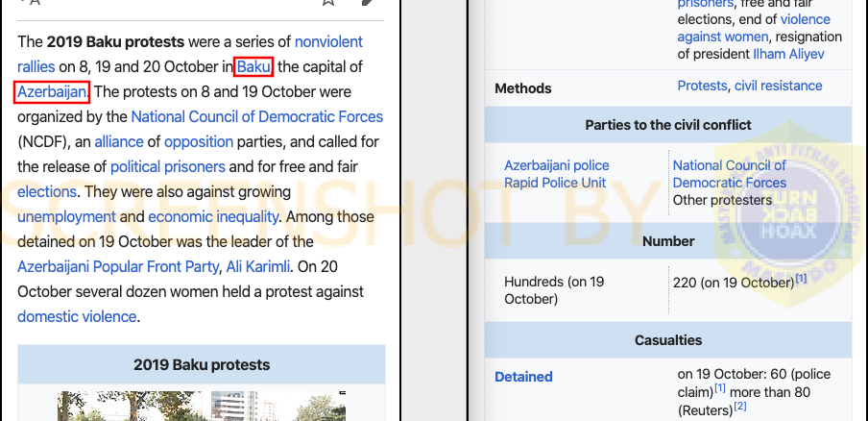Click the pencil edit icon
This screenshot has height=421, width=868.
click(x=367, y=2)
